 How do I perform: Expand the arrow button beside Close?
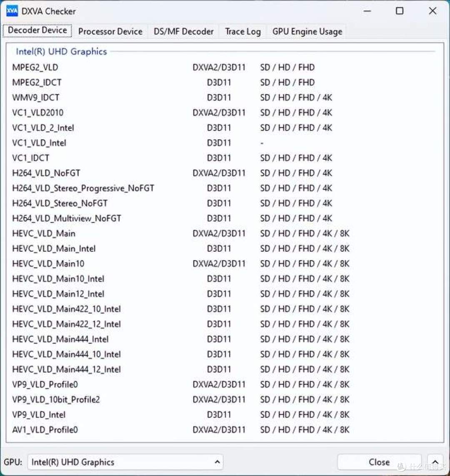point(435,462)
